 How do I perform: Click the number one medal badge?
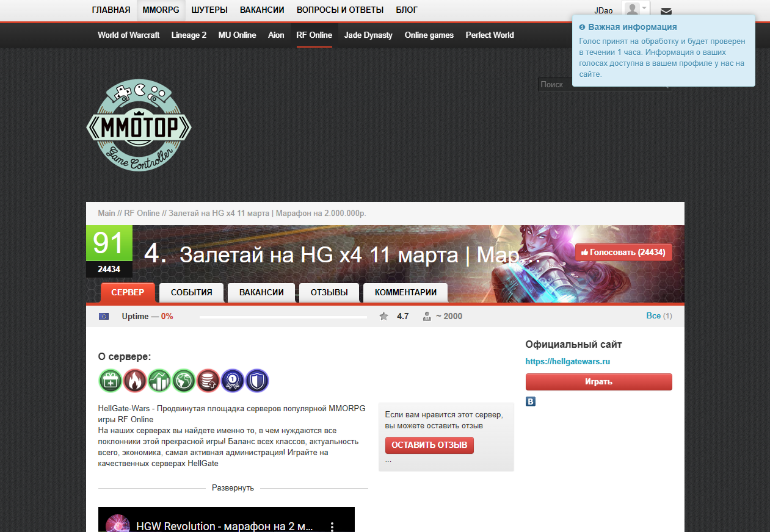[x=233, y=381]
